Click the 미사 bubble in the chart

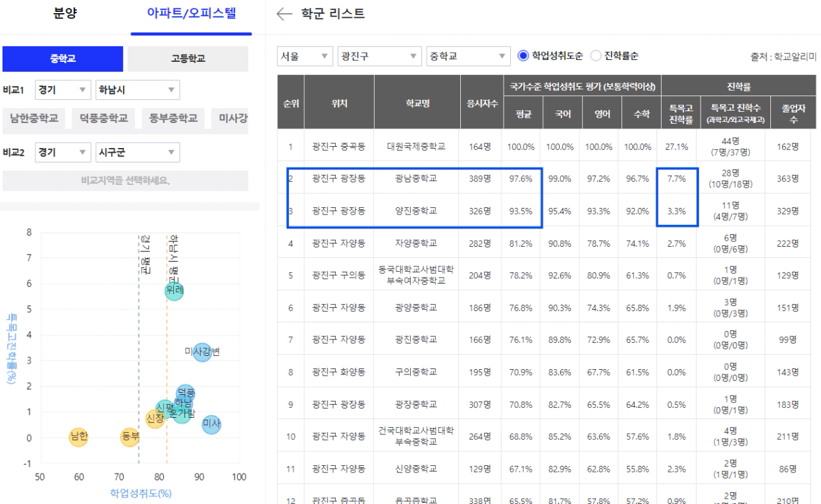[x=211, y=424]
